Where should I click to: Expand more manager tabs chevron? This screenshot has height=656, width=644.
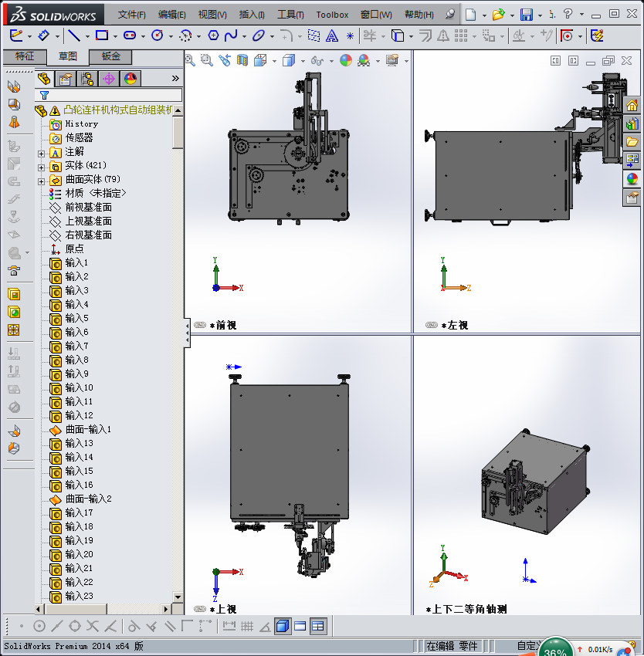pyautogui.click(x=175, y=78)
